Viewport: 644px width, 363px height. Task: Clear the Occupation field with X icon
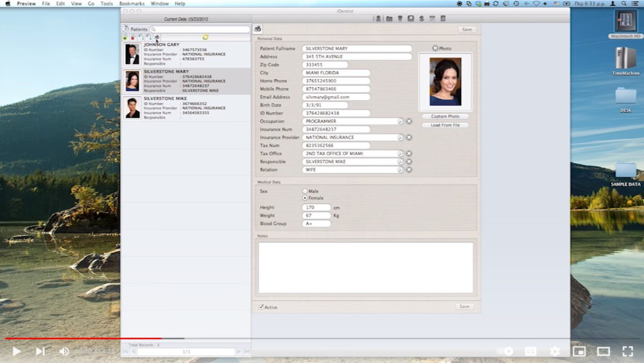(x=409, y=121)
